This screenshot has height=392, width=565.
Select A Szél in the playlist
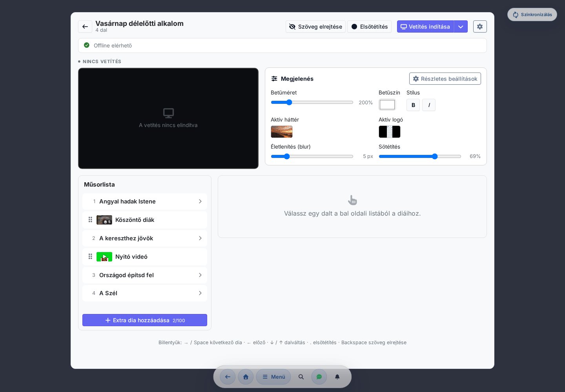[x=145, y=293]
